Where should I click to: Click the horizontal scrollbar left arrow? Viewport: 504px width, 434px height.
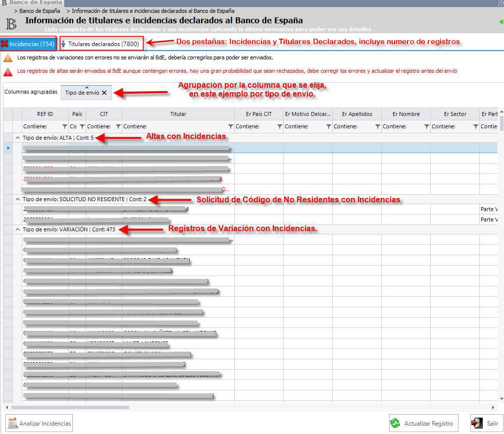(7, 407)
